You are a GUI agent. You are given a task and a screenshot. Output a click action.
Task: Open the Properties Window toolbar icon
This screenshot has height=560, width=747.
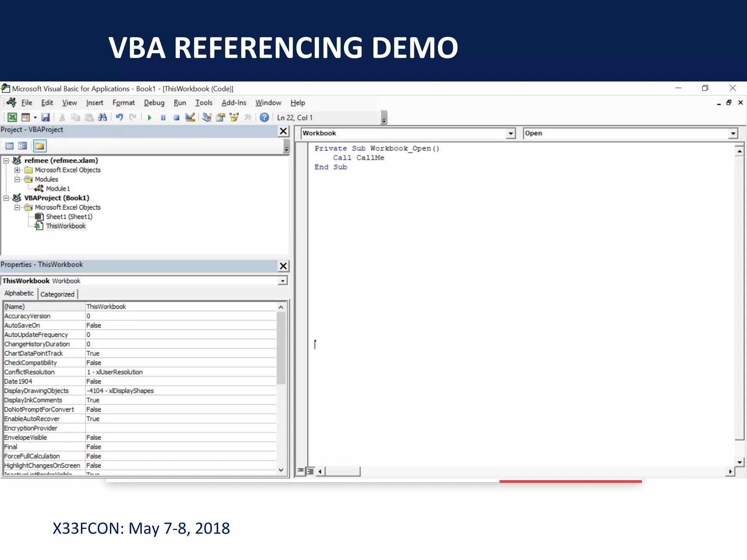click(220, 117)
